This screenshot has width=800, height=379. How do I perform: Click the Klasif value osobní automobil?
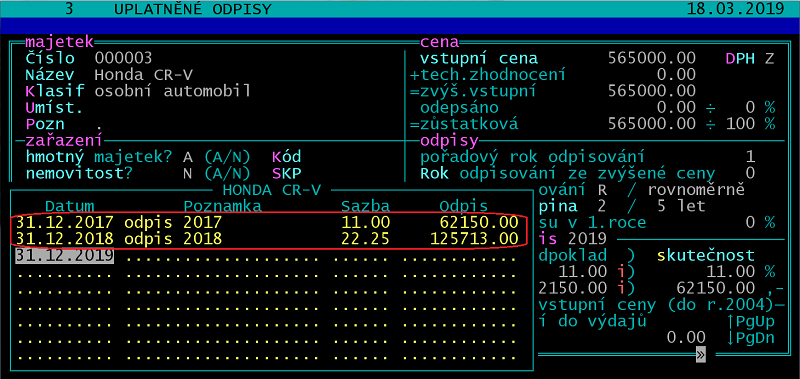[x=172, y=92]
